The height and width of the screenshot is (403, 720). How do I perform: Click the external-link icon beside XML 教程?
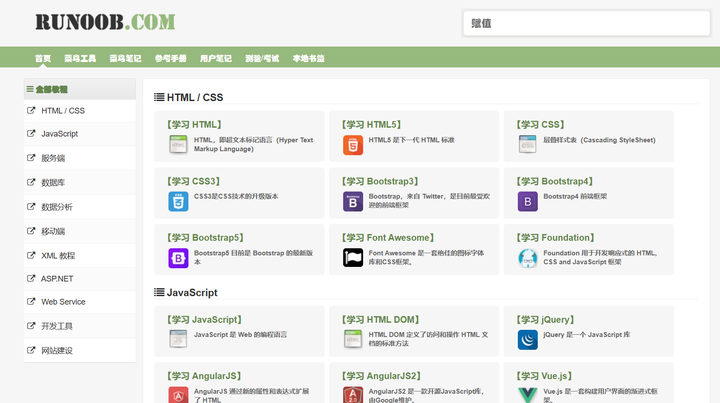click(31, 255)
